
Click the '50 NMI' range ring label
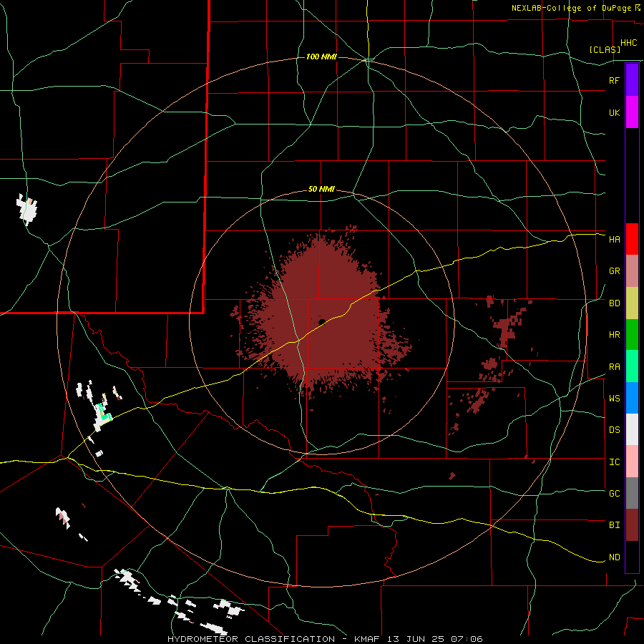pyautogui.click(x=321, y=190)
